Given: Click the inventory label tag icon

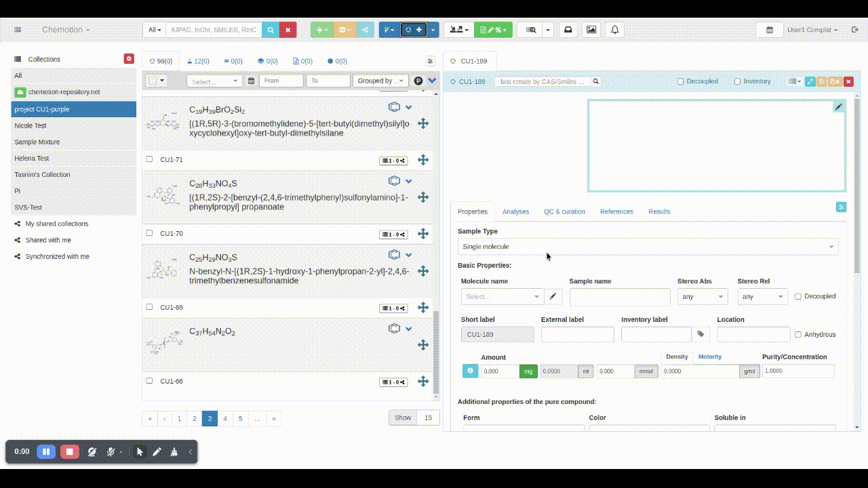Looking at the screenshot, I should (701, 334).
